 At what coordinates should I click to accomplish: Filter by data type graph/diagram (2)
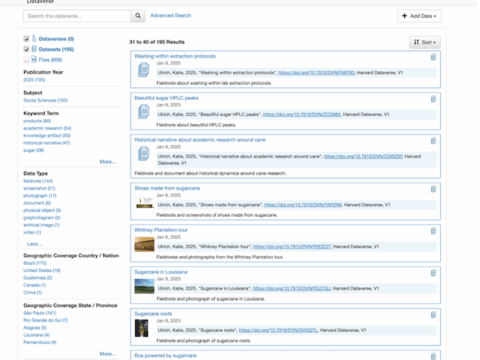pyautogui.click(x=42, y=218)
